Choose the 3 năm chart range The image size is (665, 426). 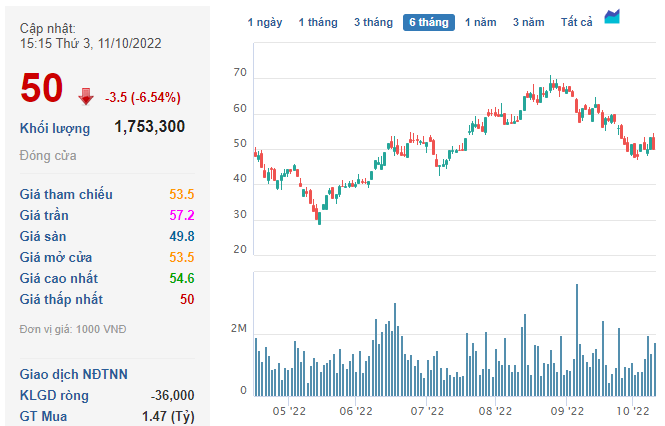pyautogui.click(x=529, y=22)
